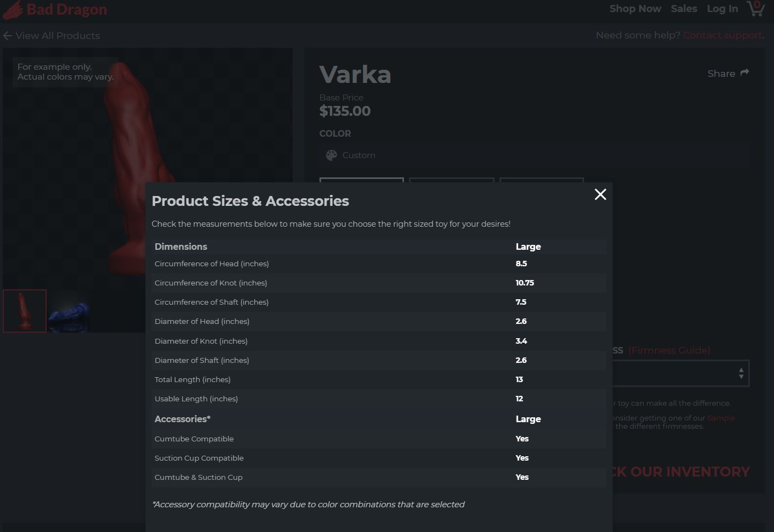Click the palette icon beside Custom
774x532 pixels.
tap(332, 155)
